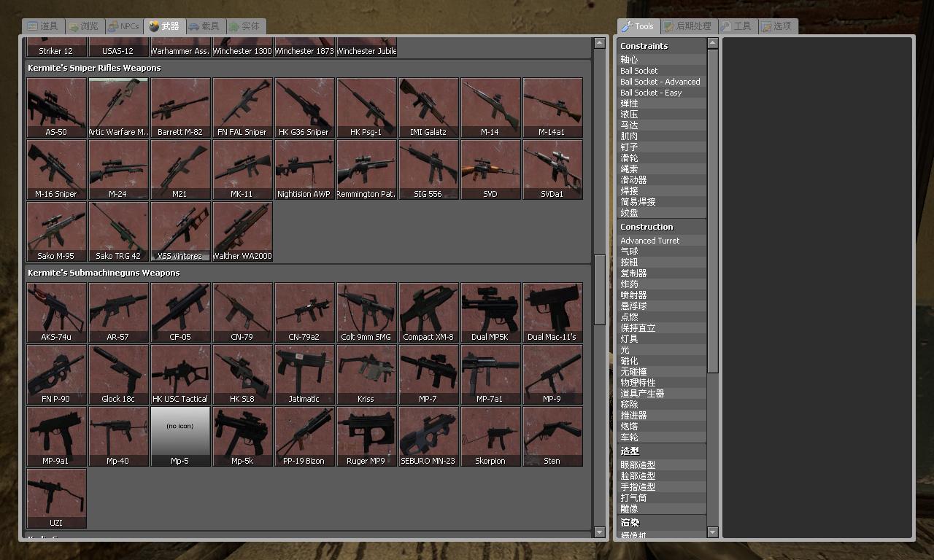This screenshot has width=934, height=560.
Task: Choose the FN FAL Sniper icon
Action: pyautogui.click(x=242, y=108)
